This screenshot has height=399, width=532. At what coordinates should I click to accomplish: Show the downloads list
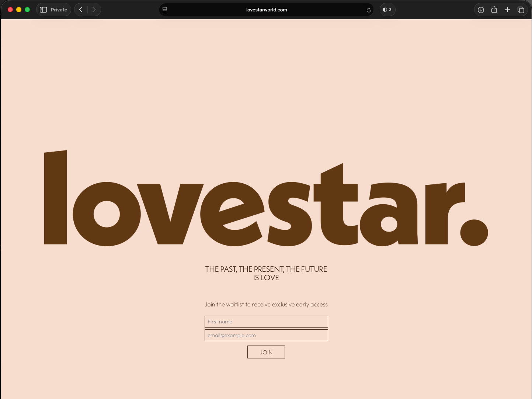(x=481, y=10)
